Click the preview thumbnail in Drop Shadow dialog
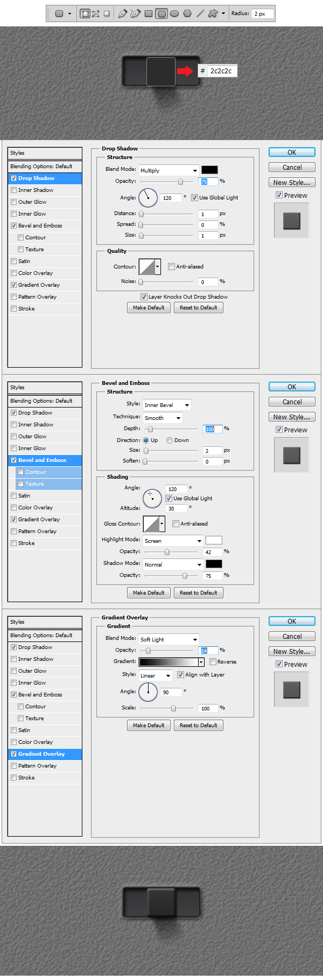Image resolution: width=323 pixels, height=980 pixels. pyautogui.click(x=292, y=220)
